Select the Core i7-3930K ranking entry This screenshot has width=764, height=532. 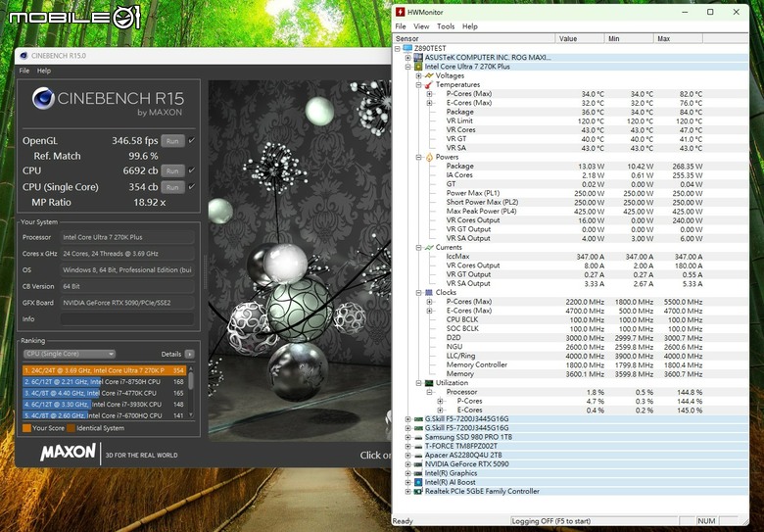coord(104,405)
